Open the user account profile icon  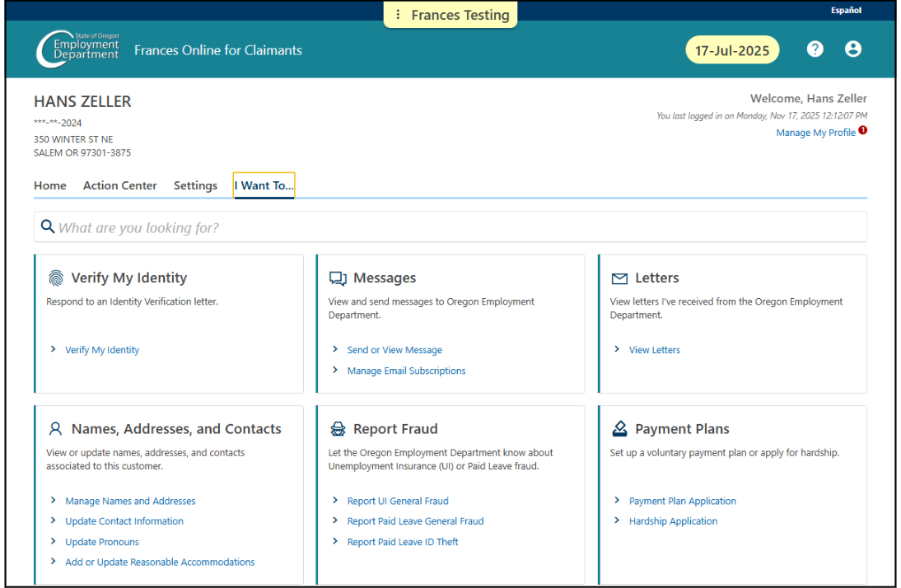pos(852,49)
